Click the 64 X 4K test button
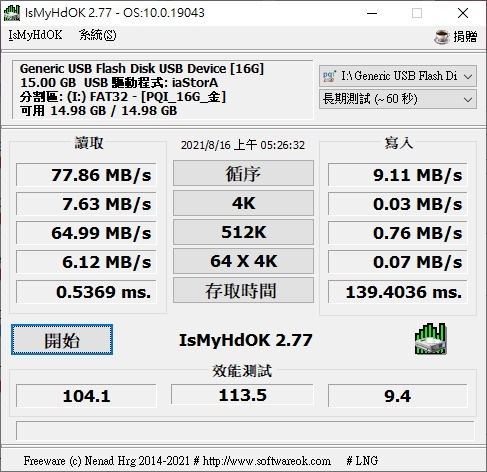 point(243,261)
